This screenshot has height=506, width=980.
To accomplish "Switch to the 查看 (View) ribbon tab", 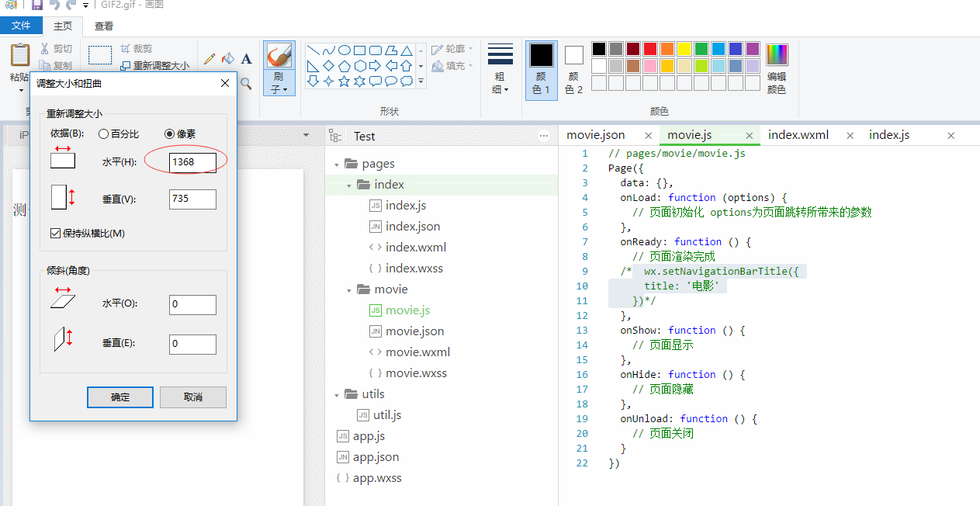I will [x=104, y=26].
